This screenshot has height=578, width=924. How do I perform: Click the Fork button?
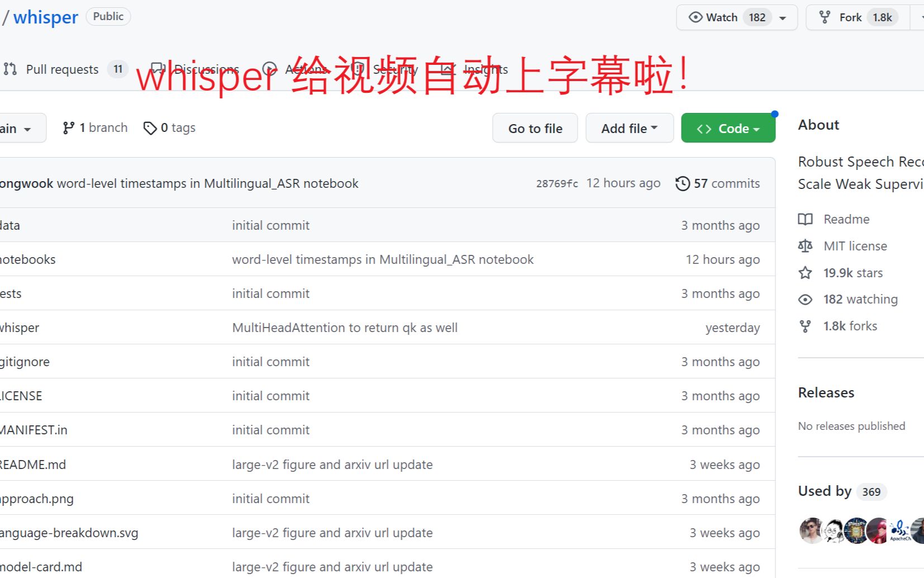[858, 17]
